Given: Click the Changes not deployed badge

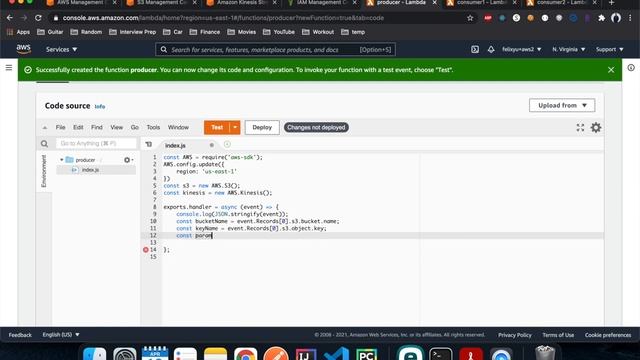Looking at the screenshot, I should point(316,127).
